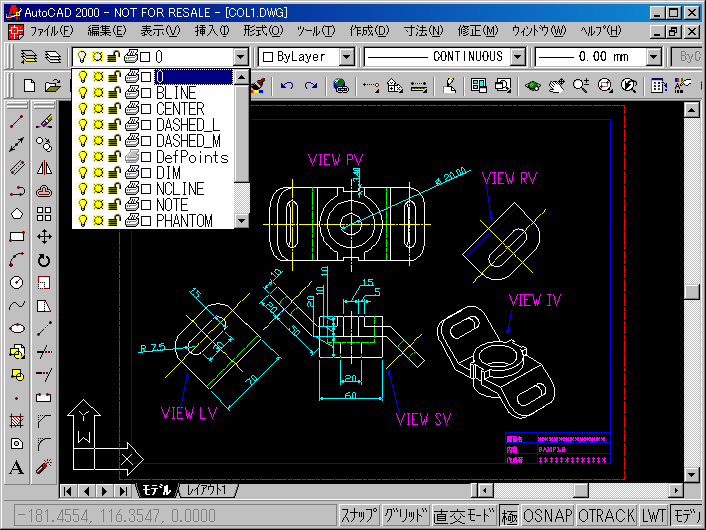Click the coordinate display field
Viewport: 706px width, 530px height.
point(175,516)
